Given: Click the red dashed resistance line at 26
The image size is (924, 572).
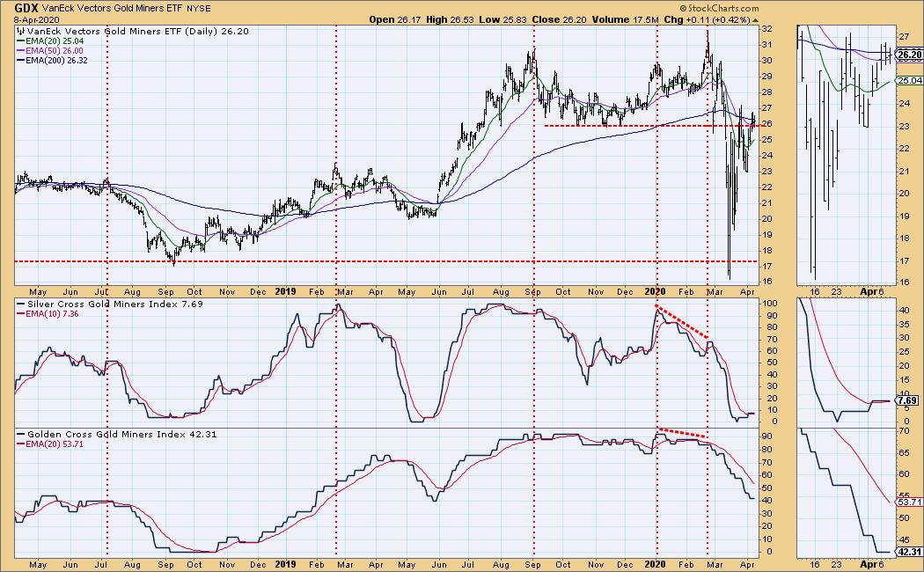Looking at the screenshot, I should [652, 126].
